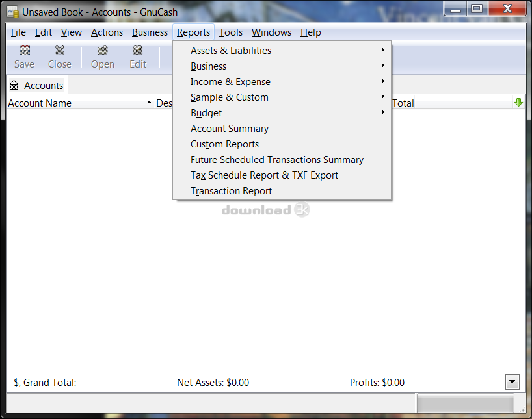Click the Description column header

164,103
